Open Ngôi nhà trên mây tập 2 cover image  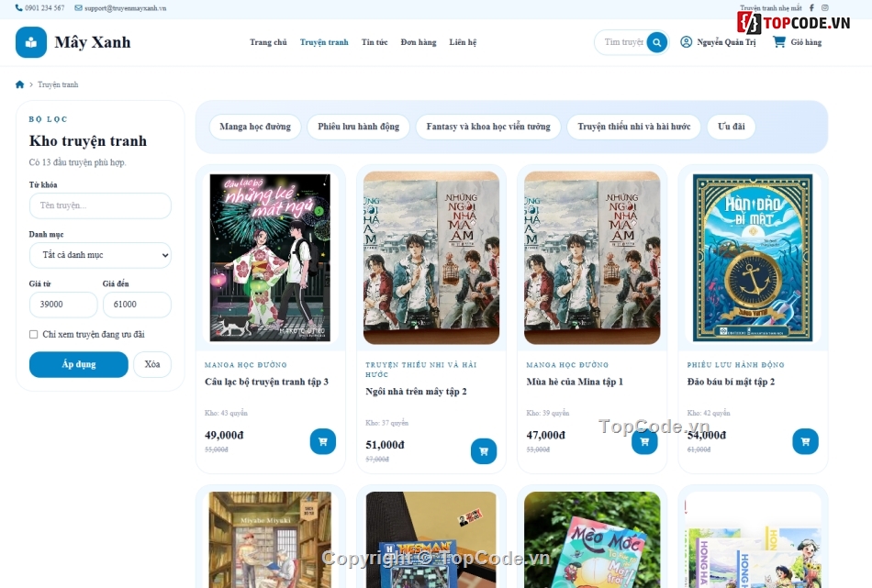(x=431, y=258)
